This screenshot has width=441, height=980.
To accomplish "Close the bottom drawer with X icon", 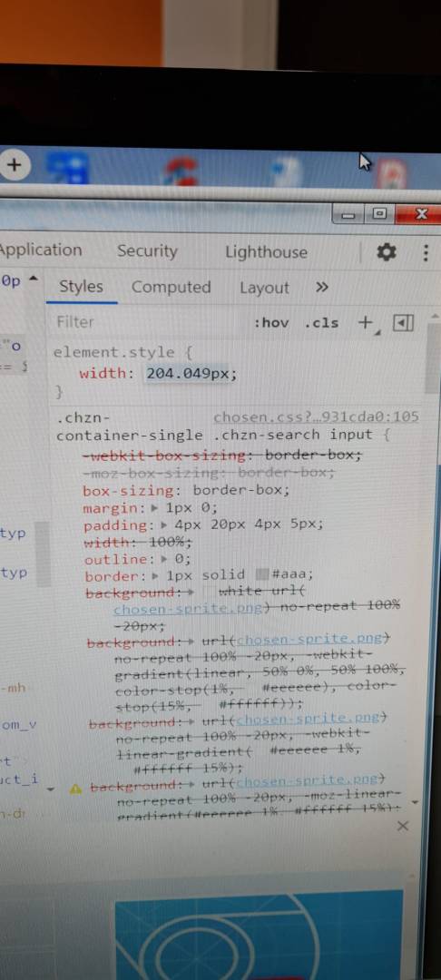I will pos(403,827).
